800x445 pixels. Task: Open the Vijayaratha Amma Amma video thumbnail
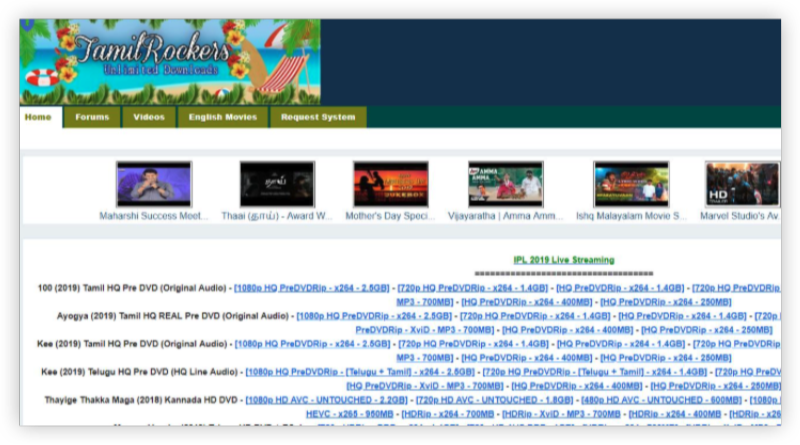click(506, 184)
